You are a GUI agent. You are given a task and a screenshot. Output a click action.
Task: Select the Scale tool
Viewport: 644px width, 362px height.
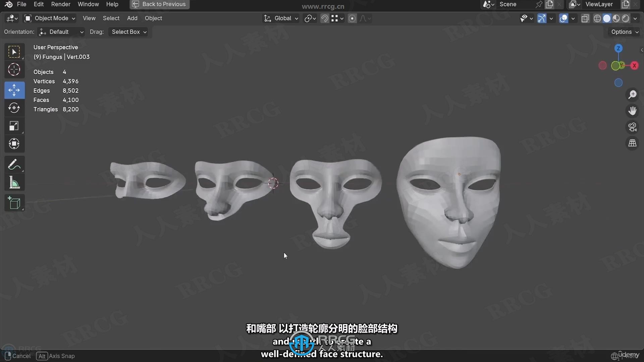tap(14, 126)
